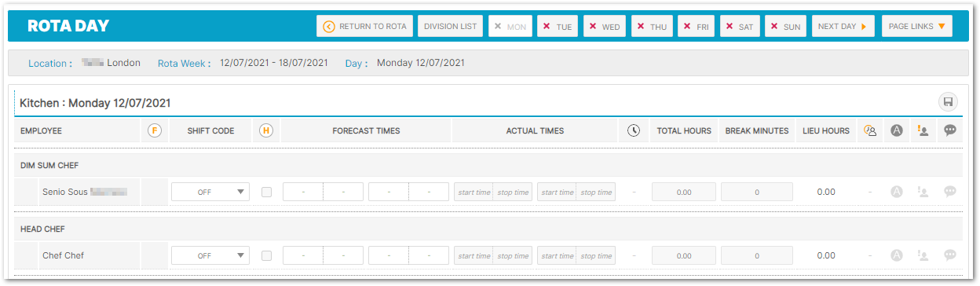Click the rota week date range text
The width and height of the screenshot is (980, 286).
(x=274, y=63)
